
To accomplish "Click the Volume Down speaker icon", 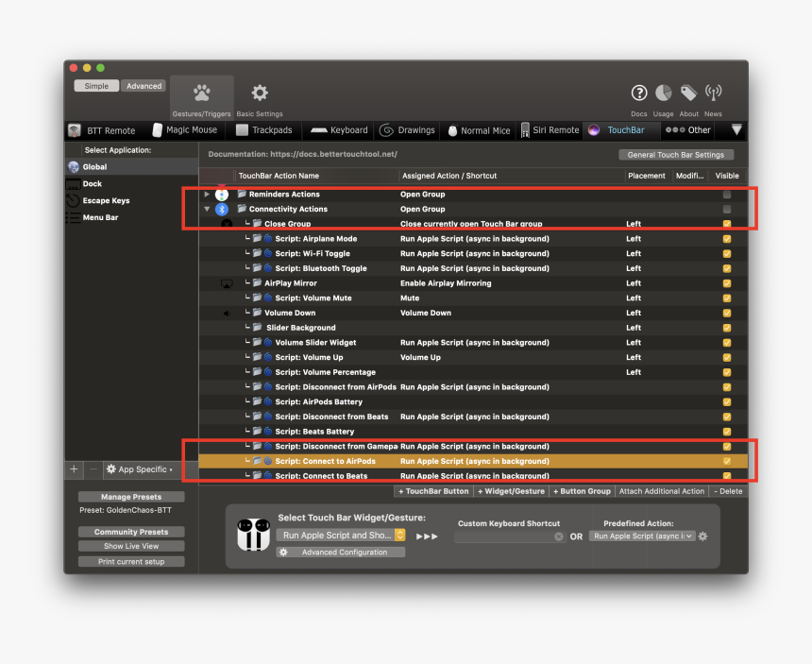I will tap(227, 314).
